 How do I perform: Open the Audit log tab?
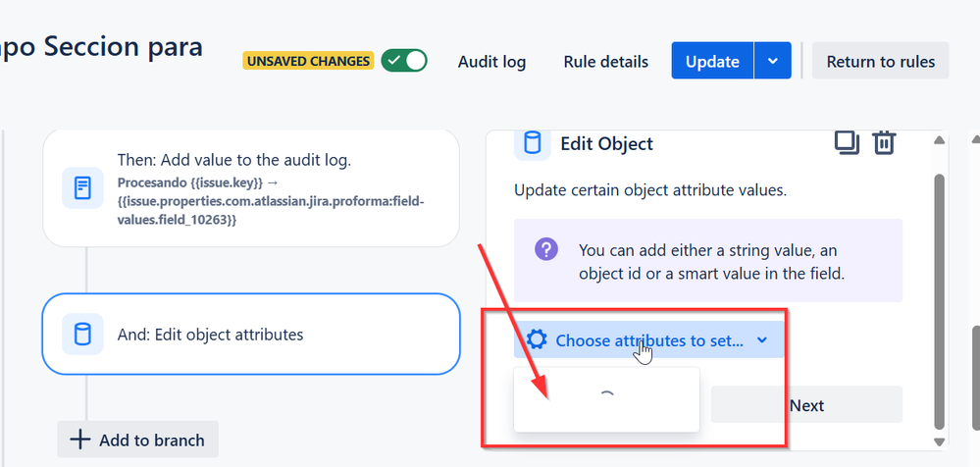491,62
